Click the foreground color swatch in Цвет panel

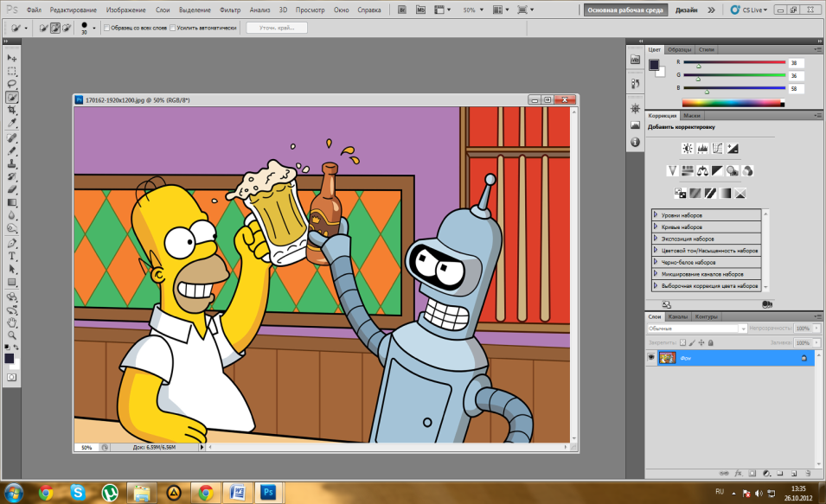654,64
